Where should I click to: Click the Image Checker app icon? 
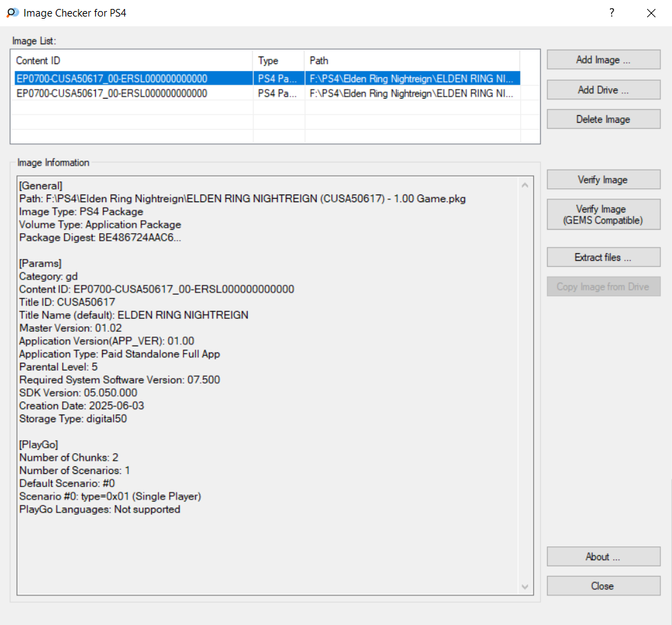12,13
